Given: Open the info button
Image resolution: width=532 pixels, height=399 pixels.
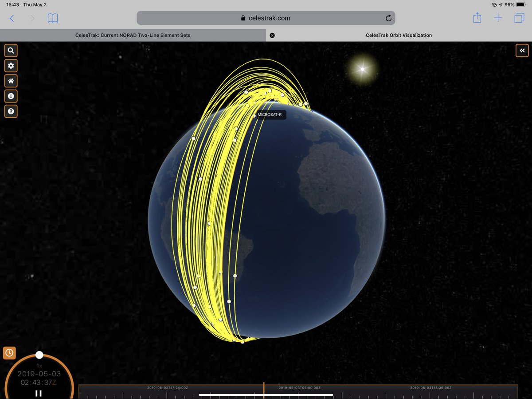Looking at the screenshot, I should pos(11,96).
